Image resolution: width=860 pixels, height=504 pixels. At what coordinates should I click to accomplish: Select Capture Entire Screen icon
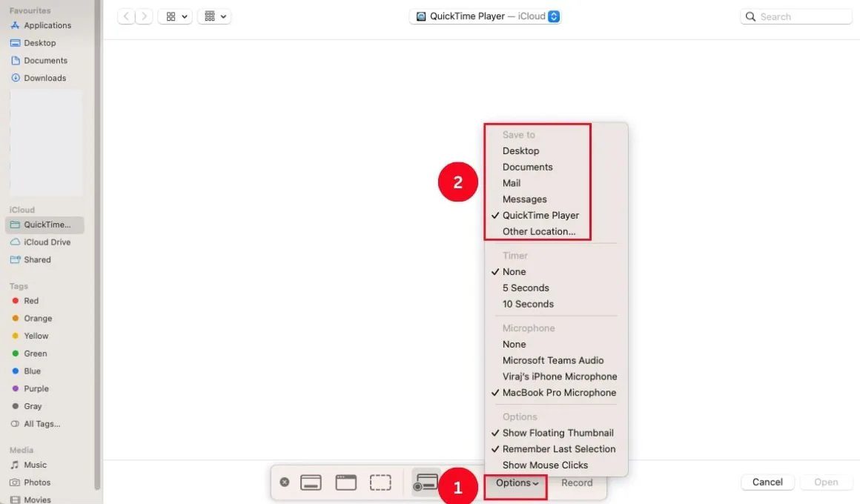point(311,483)
